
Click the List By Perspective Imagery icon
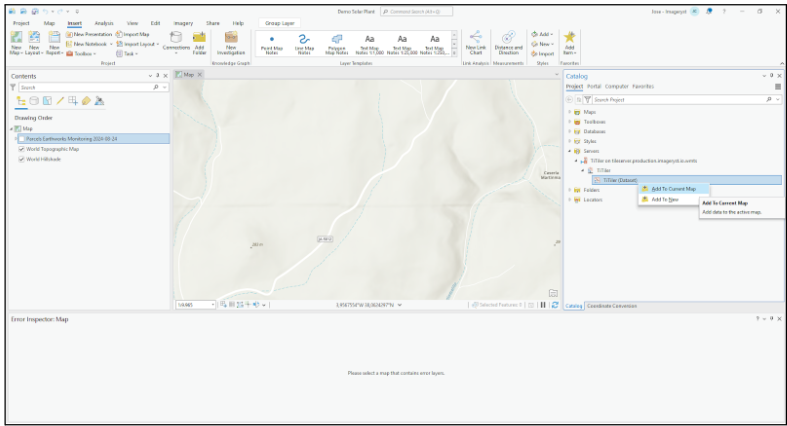(99, 101)
